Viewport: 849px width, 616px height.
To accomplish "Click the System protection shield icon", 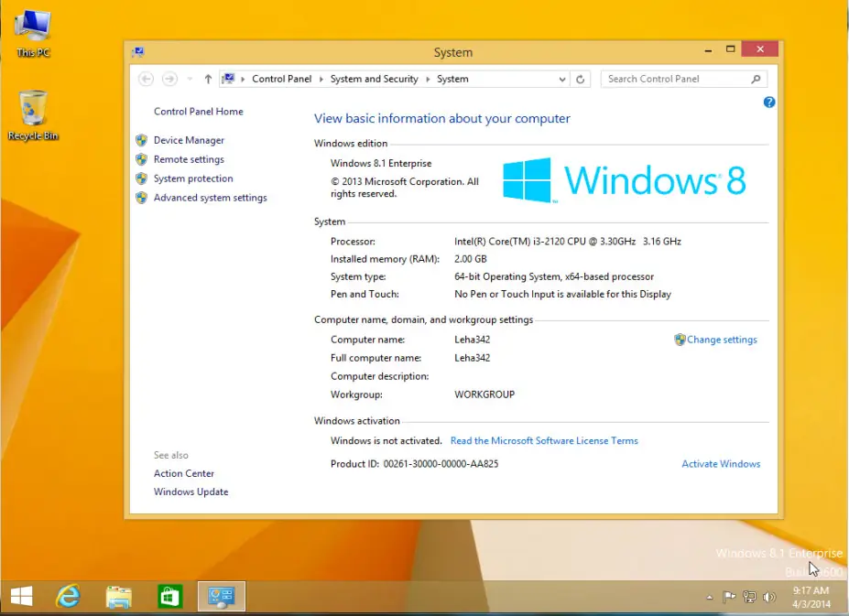I will click(141, 178).
